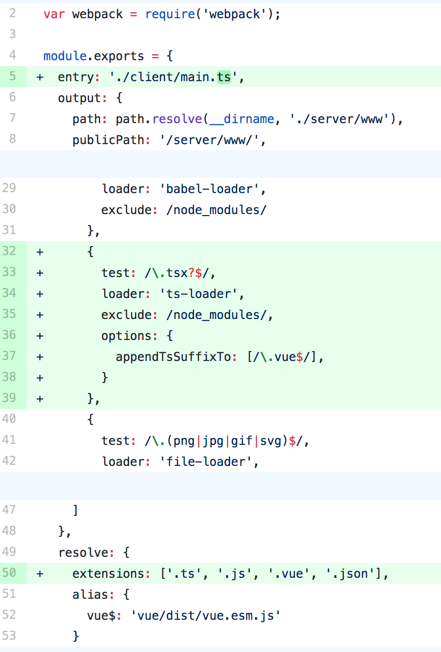
Task: Click the 'babel-loader' string on line 29
Action: [213, 189]
